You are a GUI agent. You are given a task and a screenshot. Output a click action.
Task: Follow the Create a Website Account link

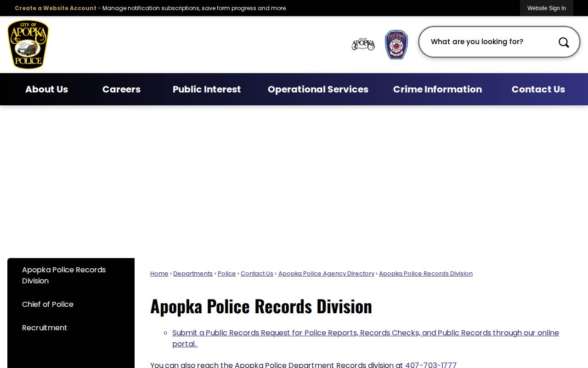tap(56, 8)
